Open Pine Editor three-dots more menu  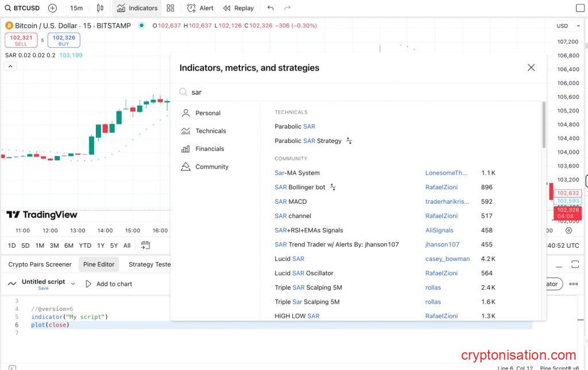[574, 284]
